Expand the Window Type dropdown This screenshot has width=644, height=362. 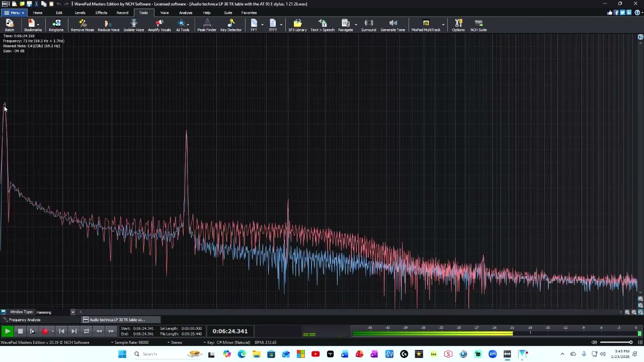click(72, 312)
